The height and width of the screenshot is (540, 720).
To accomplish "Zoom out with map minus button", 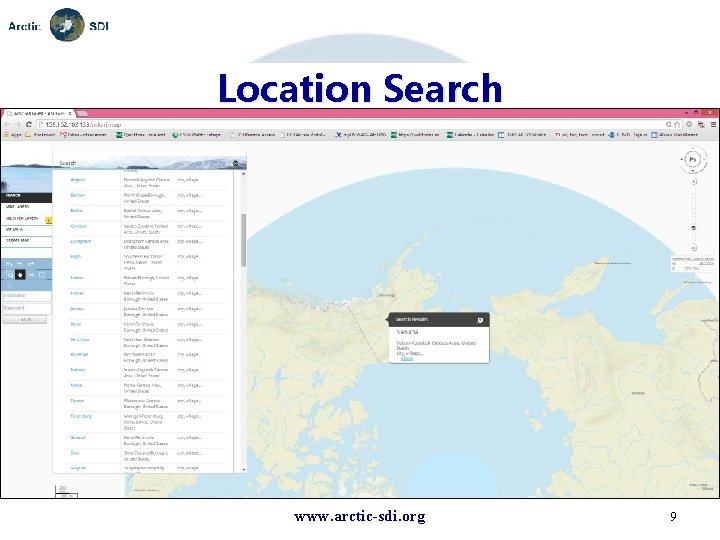I will click(694, 248).
